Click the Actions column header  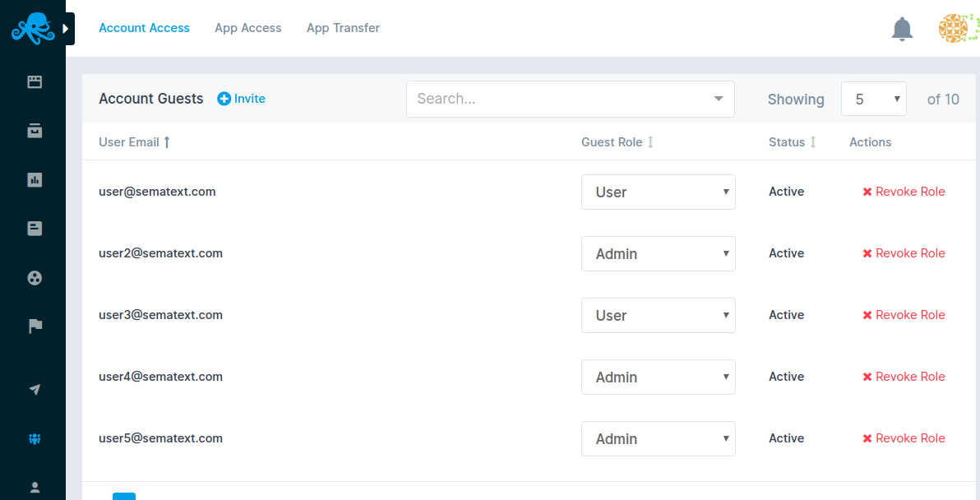[x=871, y=142]
